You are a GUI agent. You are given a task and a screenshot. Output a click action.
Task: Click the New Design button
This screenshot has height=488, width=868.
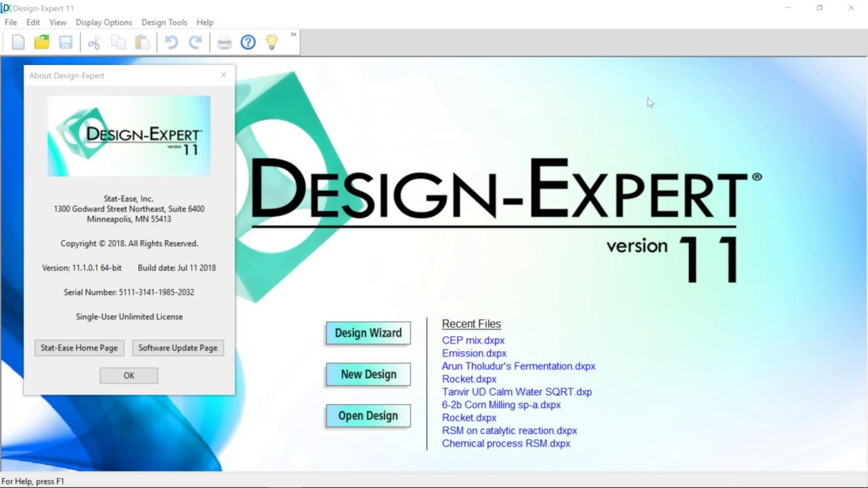point(368,374)
